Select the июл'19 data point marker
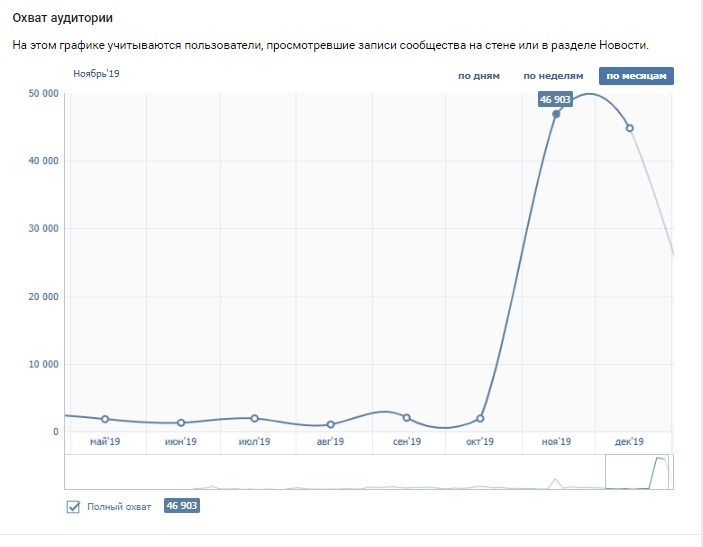Screen dimensions: 703x547 (x=255, y=418)
